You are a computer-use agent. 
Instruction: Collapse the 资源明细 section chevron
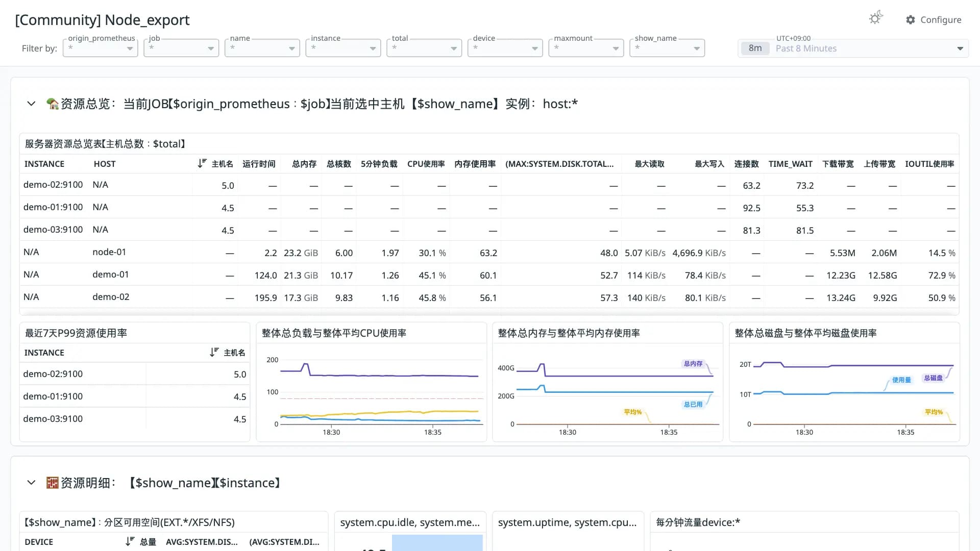tap(31, 483)
